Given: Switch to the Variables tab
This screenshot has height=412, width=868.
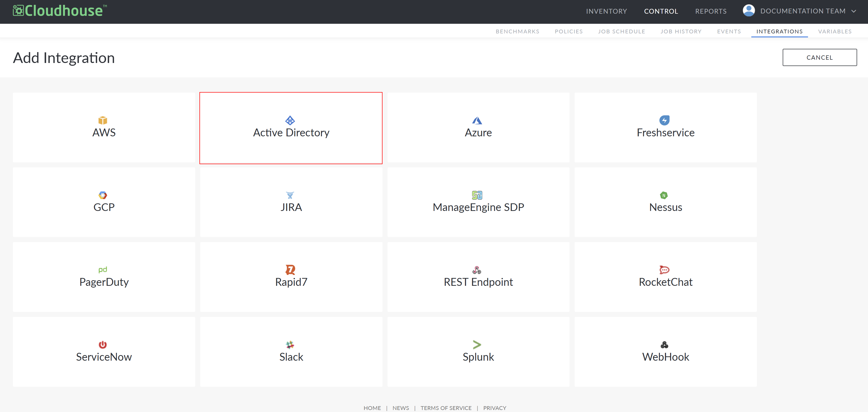Looking at the screenshot, I should (835, 31).
